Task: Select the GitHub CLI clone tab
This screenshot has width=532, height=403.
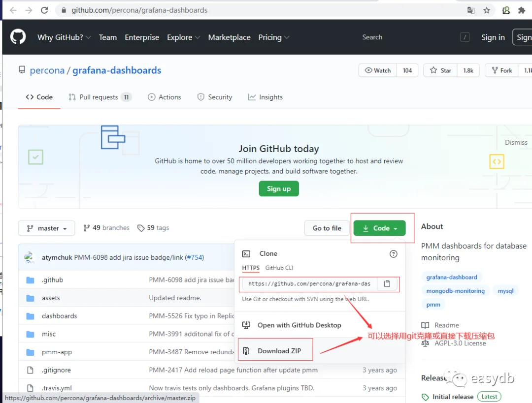Action: coord(279,268)
